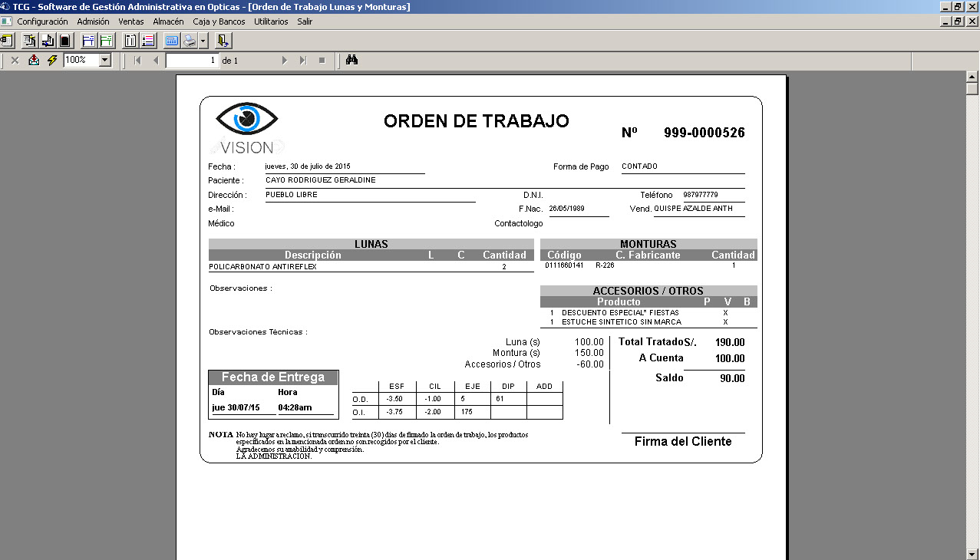980x560 pixels.
Task: Click the black notebook toolbar icon
Action: [x=65, y=41]
